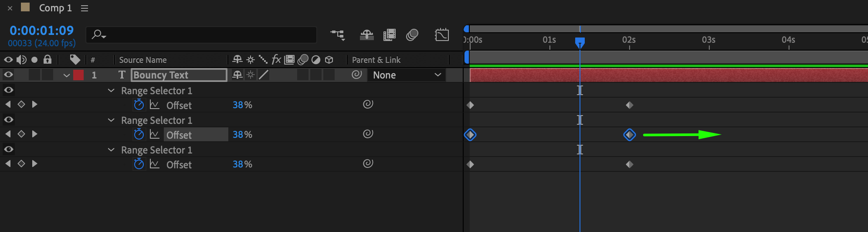Viewport: 868px width, 232px height.
Task: Click the current timecode 0:00:01:09
Action: [42, 31]
